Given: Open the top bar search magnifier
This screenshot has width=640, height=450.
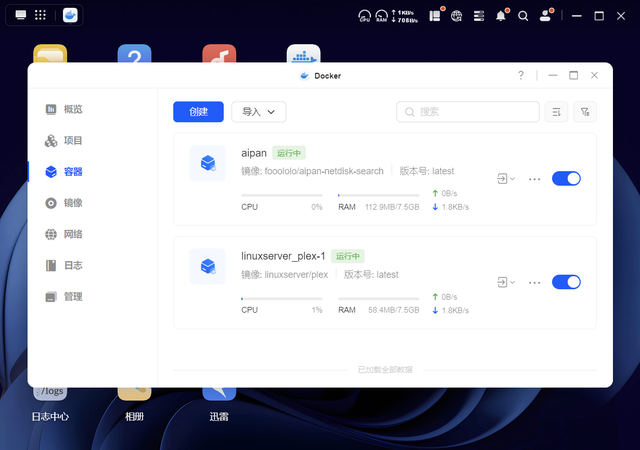Looking at the screenshot, I should point(523,16).
